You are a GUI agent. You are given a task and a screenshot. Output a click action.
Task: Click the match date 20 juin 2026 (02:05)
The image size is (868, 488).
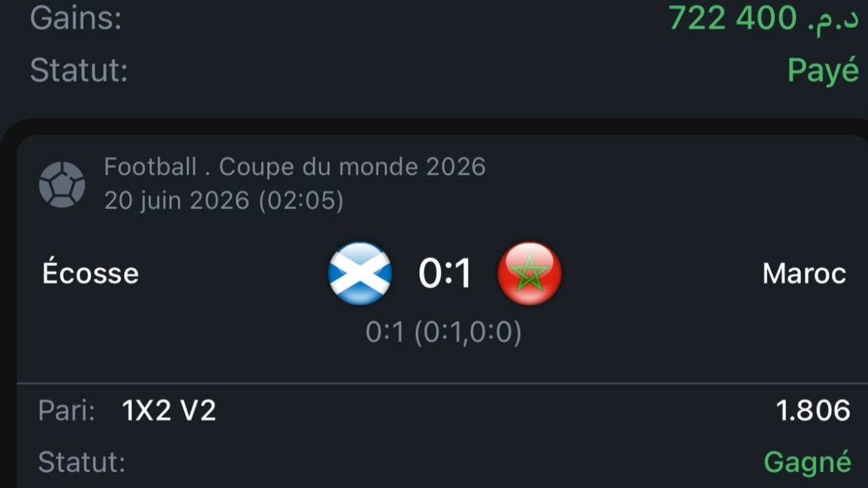coord(223,201)
